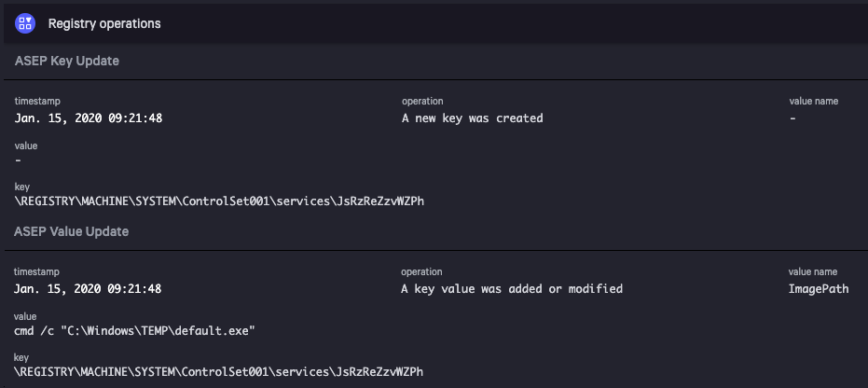This screenshot has width=868, height=388.
Task: Click the 'operation' label in ASEP Value Update
Action: 421,271
